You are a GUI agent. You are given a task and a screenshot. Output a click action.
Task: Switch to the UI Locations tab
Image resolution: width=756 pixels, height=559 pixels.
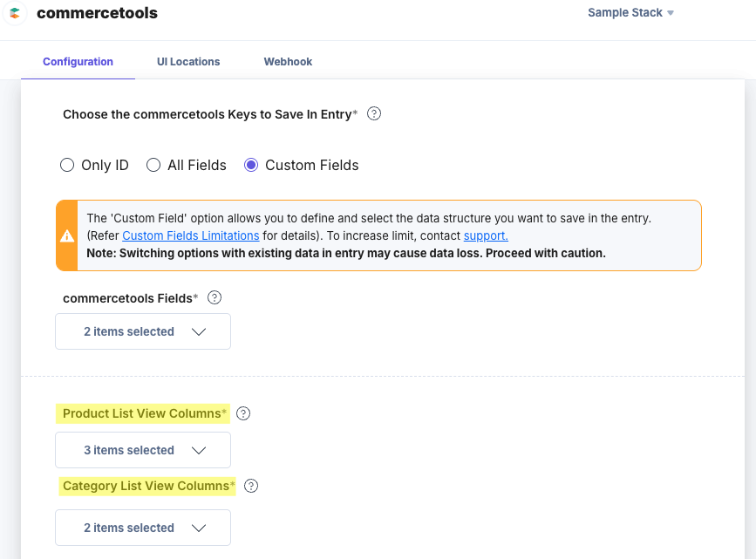click(x=188, y=62)
